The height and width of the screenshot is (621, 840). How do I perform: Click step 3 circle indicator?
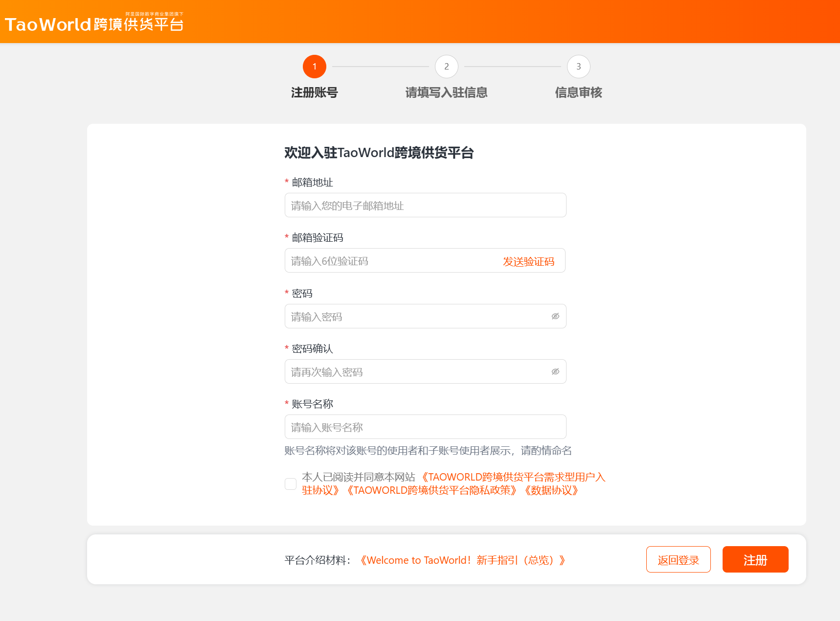click(578, 67)
